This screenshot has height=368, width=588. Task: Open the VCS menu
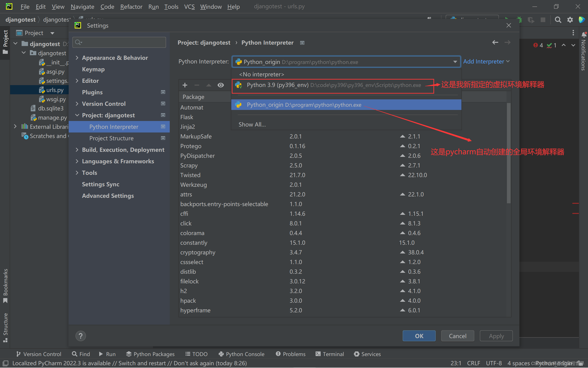point(189,7)
